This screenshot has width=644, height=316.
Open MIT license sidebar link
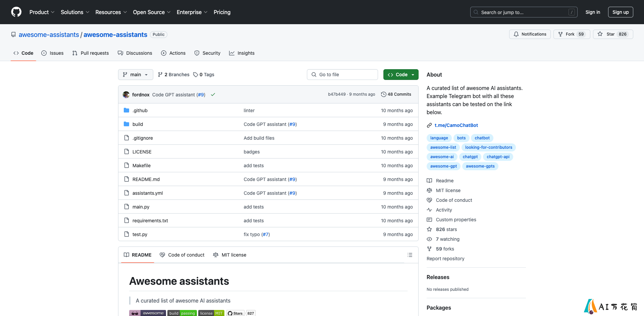point(444,190)
